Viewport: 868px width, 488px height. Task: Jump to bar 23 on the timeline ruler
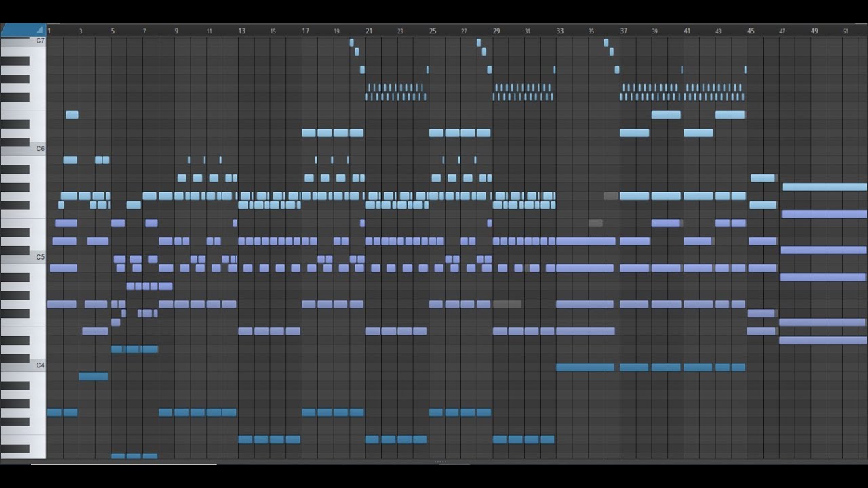pos(400,31)
